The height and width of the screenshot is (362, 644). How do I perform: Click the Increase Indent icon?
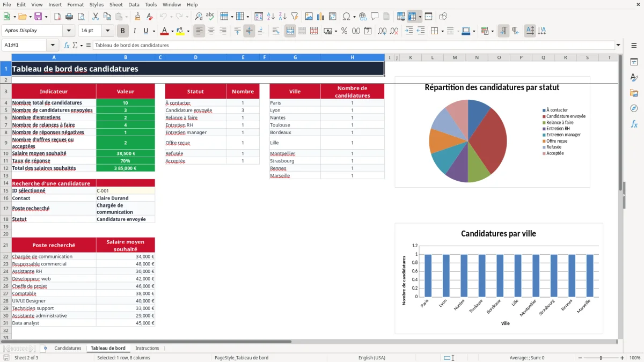click(409, 31)
